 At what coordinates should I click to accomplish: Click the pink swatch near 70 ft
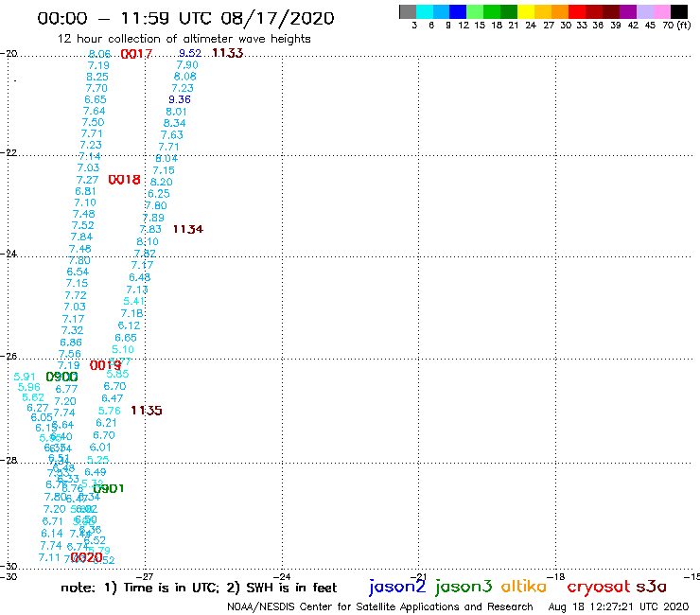point(661,11)
